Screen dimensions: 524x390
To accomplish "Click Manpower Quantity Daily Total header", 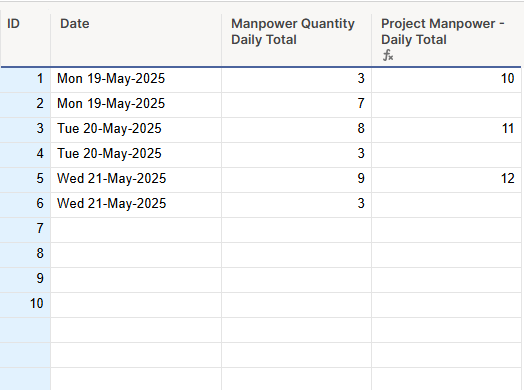I will coord(296,39).
